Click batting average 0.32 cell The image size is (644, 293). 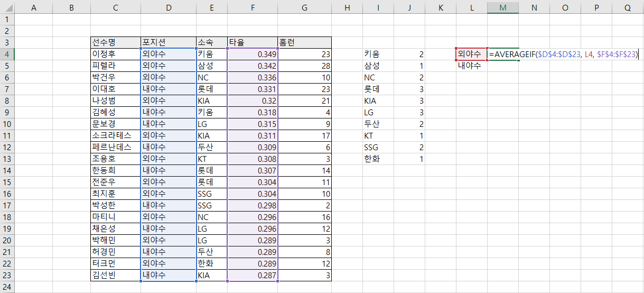click(252, 100)
